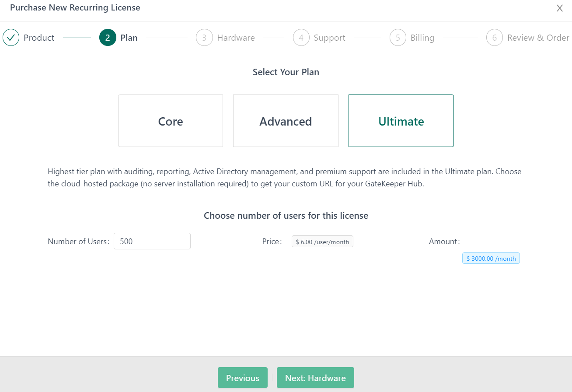Click the Previous button

coord(242,378)
